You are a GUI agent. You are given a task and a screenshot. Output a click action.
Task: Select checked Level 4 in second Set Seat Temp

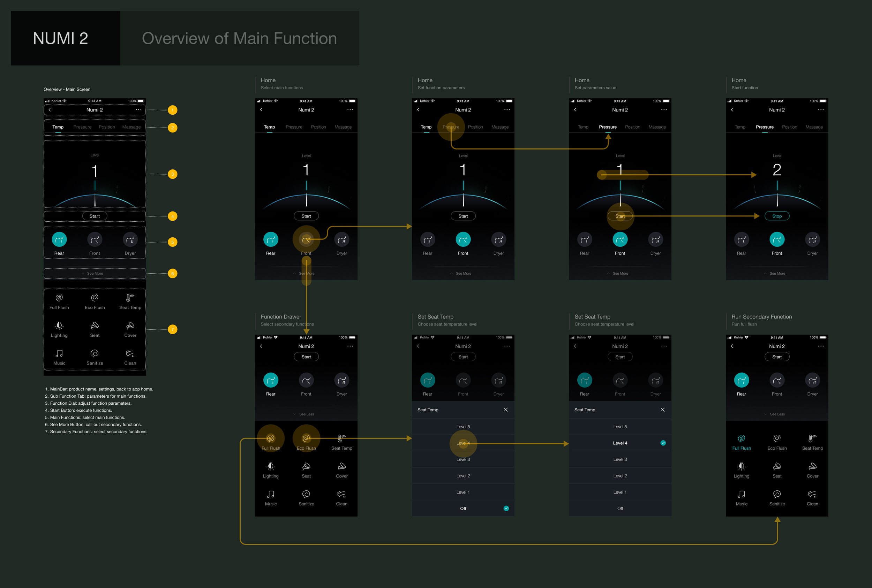pos(620,443)
